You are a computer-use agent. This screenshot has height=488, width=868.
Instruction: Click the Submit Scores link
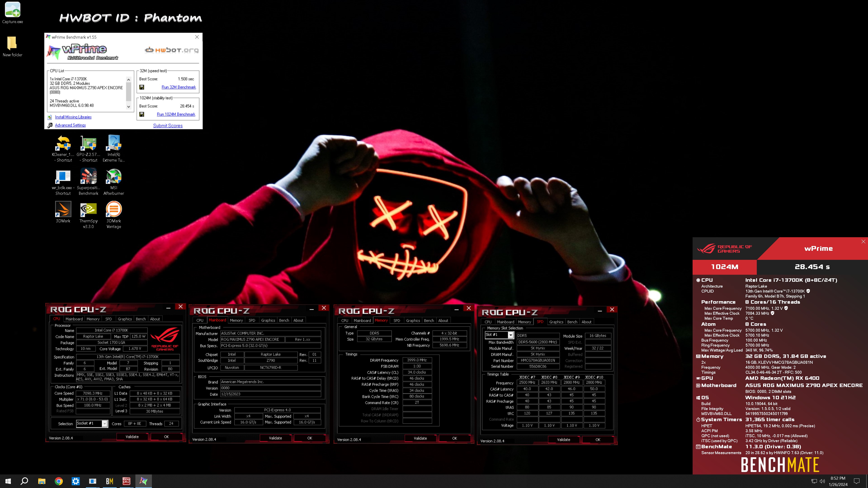point(168,126)
